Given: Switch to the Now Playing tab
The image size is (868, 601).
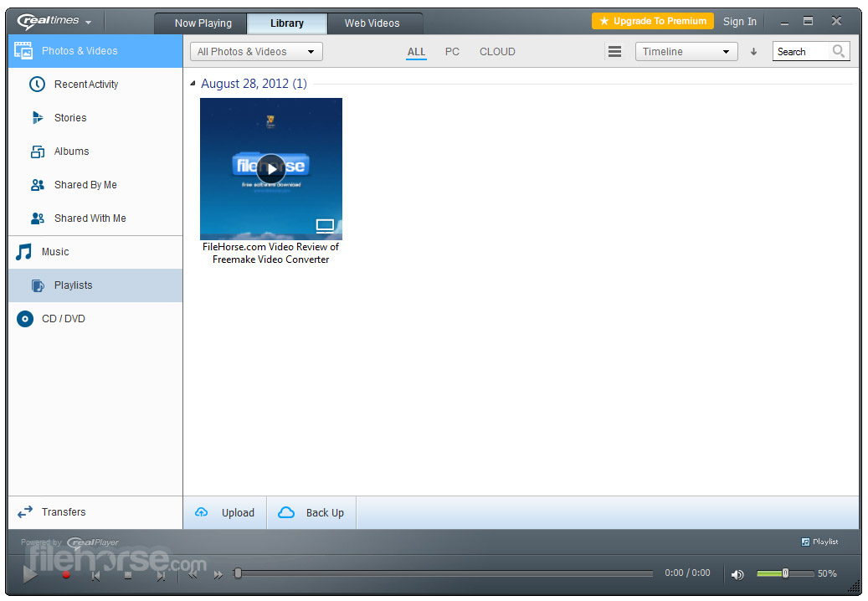Looking at the screenshot, I should 200,23.
